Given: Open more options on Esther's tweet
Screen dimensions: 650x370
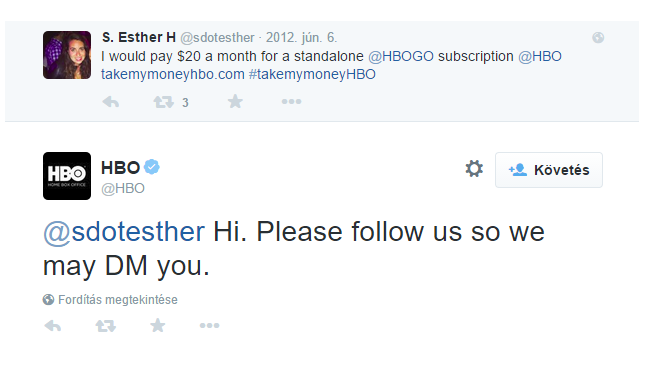Looking at the screenshot, I should (x=291, y=102).
